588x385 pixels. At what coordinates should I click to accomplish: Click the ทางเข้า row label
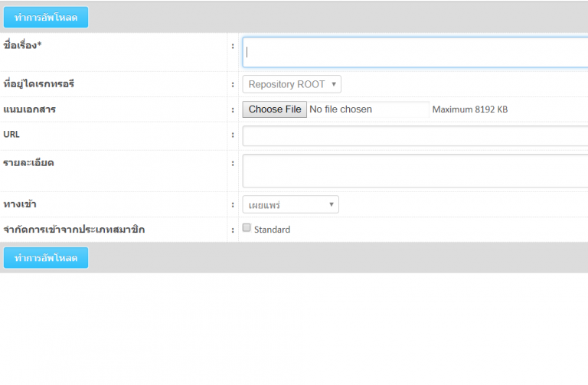click(20, 204)
